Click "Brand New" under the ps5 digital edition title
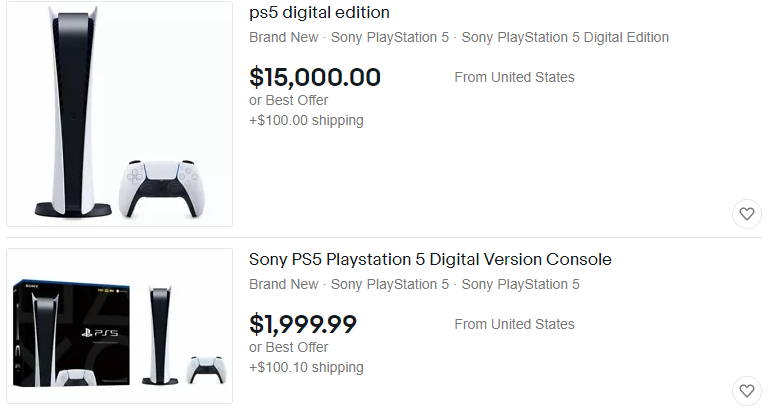 (x=283, y=38)
